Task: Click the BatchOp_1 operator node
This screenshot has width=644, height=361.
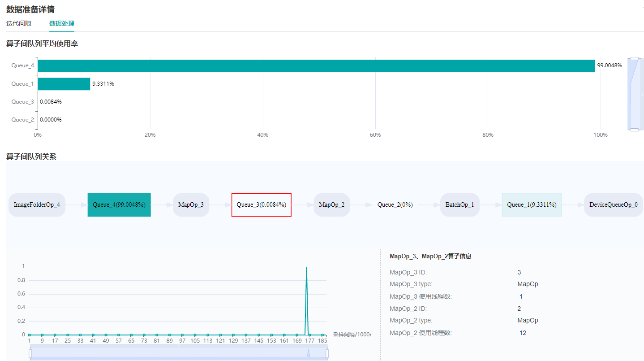Action: (459, 205)
